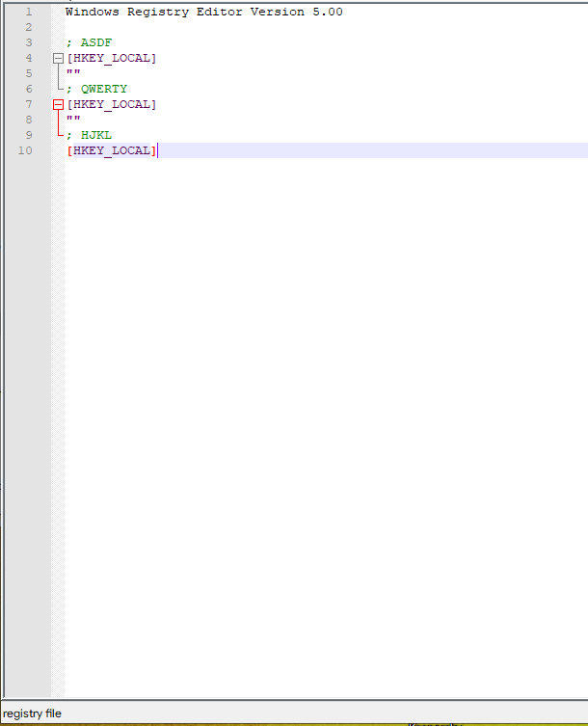Screen dimensions: 588x726
Task: Click the comment "; ASDF"
Action: pos(89,42)
